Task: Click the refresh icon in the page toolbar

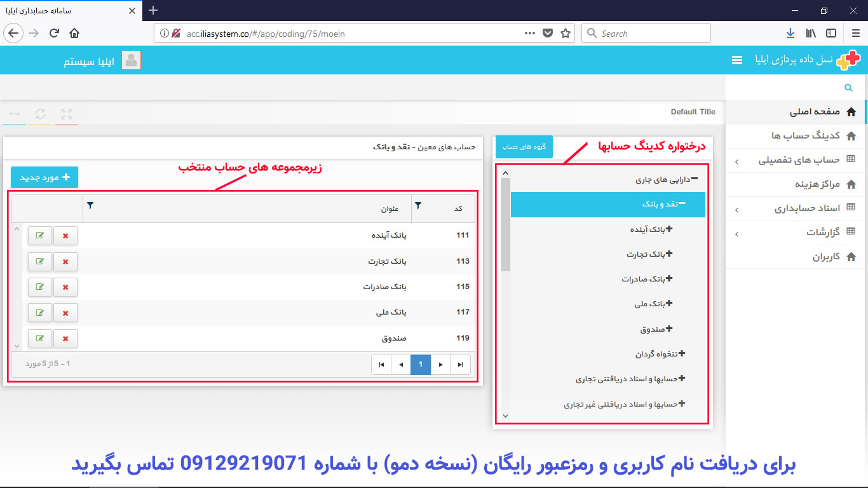Action: point(41,114)
